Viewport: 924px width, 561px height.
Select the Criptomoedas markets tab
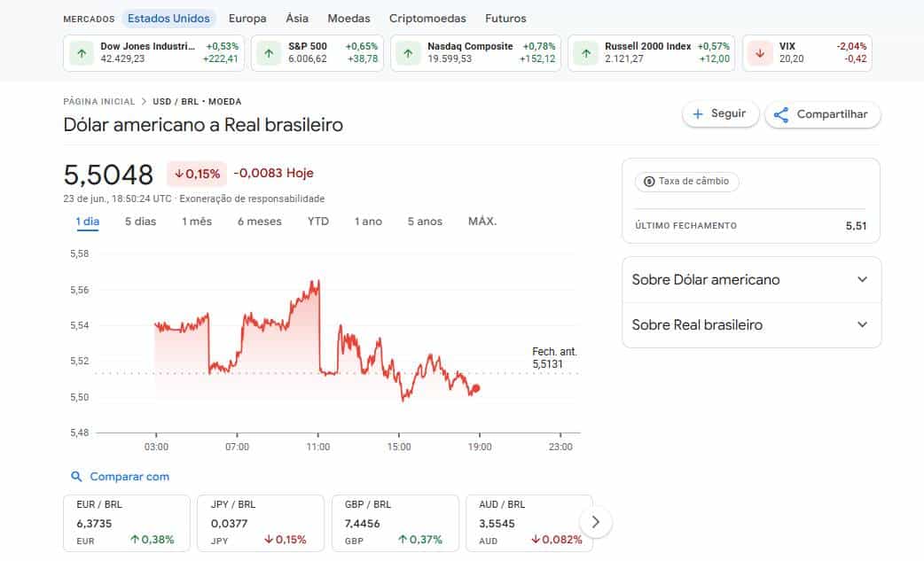tap(428, 18)
